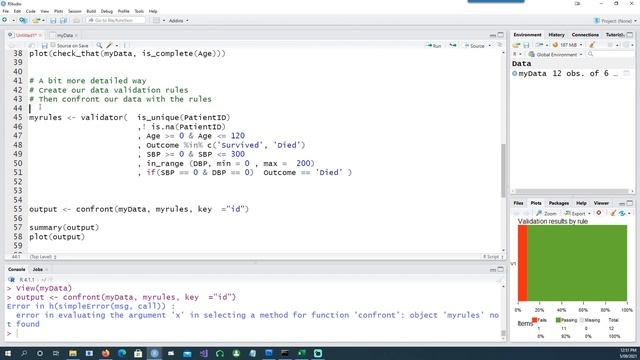The height and width of the screenshot is (360, 640).
Task: Click the File Explorer icon on taskbar
Action: coord(73,353)
